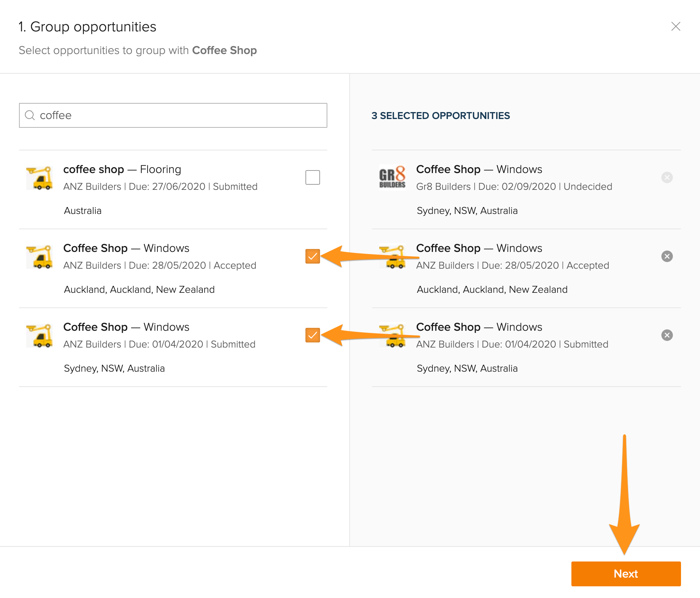Close the Group opportunities dialog
The width and height of the screenshot is (700, 598).
click(x=676, y=26)
